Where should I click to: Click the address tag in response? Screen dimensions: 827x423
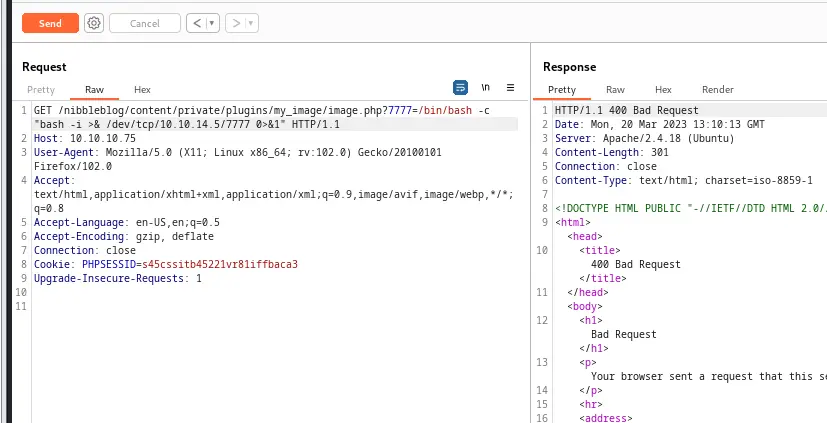(x=605, y=418)
